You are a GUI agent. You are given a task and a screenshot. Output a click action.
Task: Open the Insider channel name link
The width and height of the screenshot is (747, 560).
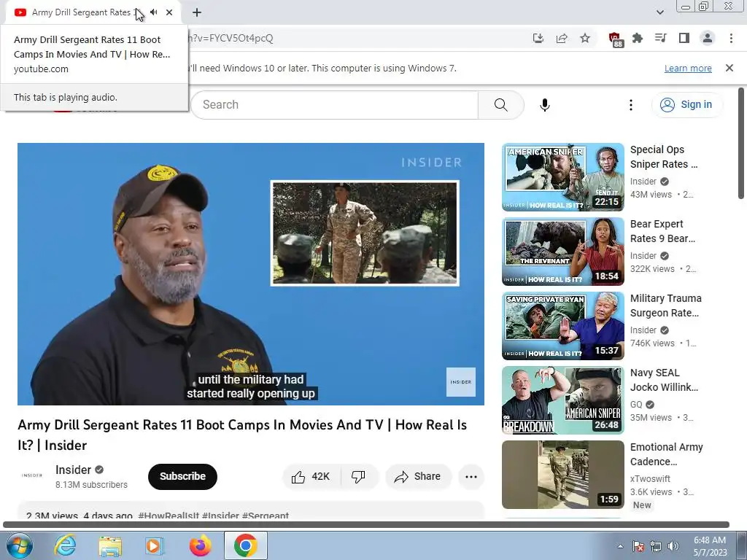click(73, 470)
